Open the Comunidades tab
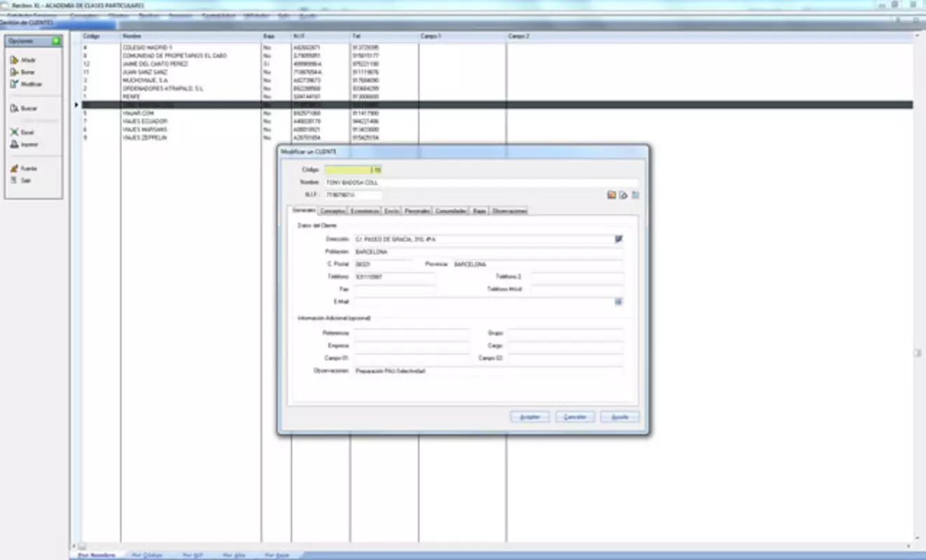The width and height of the screenshot is (926, 560). (x=451, y=211)
